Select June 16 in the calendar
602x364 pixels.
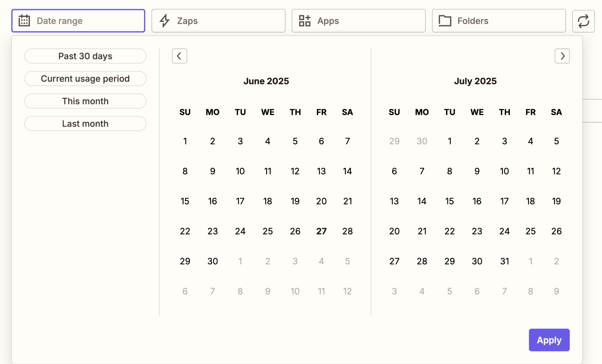pyautogui.click(x=213, y=201)
